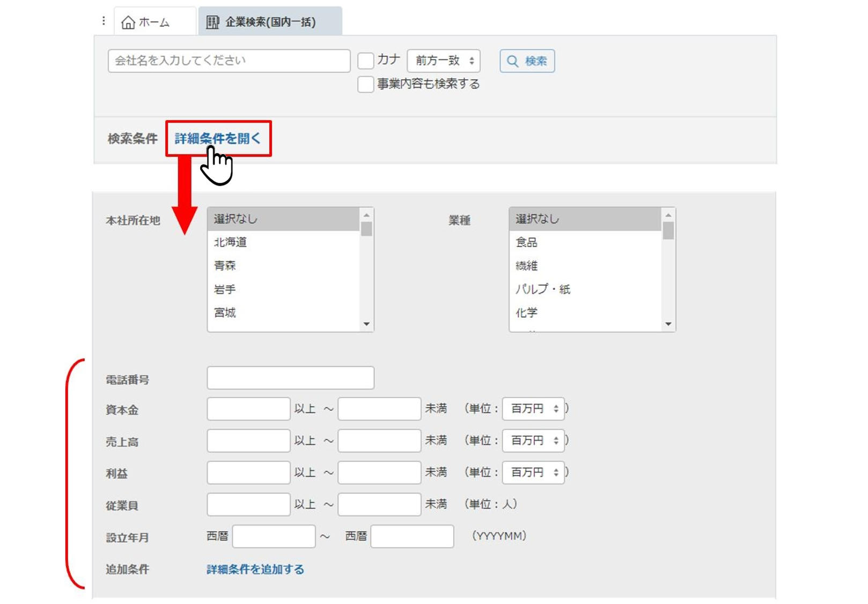Viewport: 868px width, 604px height.
Task: Select the 企業検索(国内一括) tab
Action: (270, 22)
